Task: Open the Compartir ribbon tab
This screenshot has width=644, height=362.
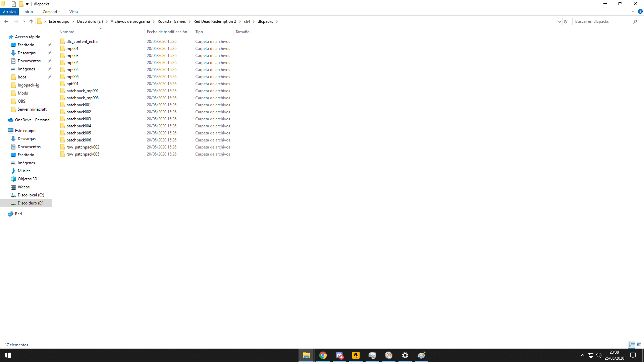Action: (x=51, y=12)
